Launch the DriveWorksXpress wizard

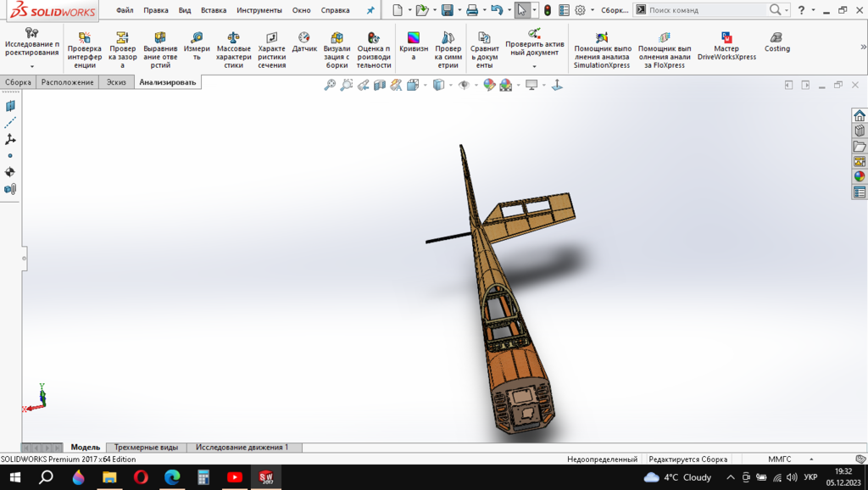(726, 46)
